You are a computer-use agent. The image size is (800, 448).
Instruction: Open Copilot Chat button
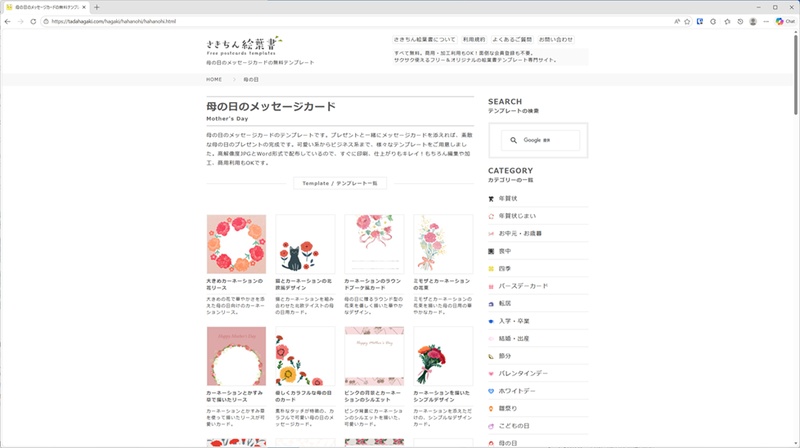[785, 21]
